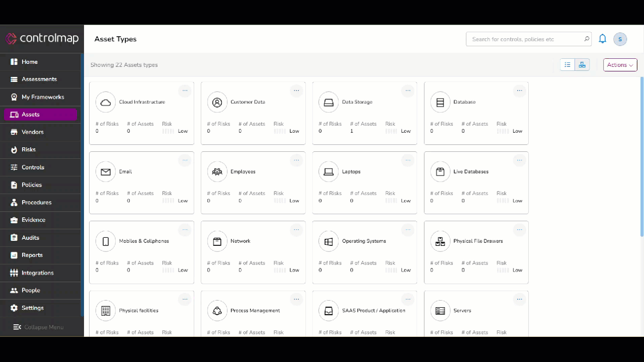This screenshot has width=644, height=362.
Task: Open Physical File Drawers options menu
Action: coord(519,230)
